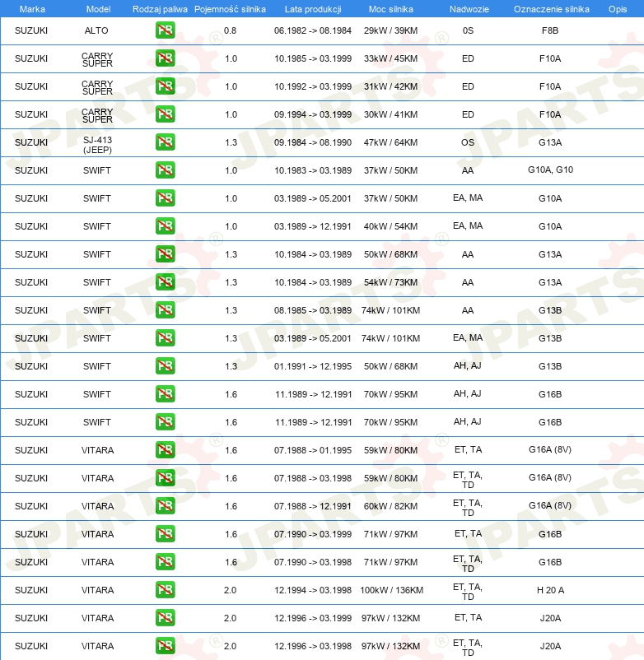Click the power value 54kW / 73KM

coord(391,282)
